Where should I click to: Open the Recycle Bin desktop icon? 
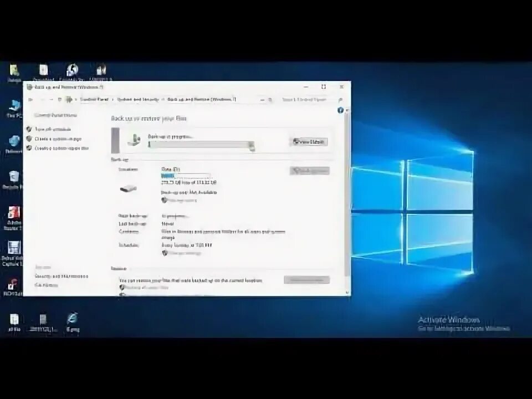tap(13, 180)
